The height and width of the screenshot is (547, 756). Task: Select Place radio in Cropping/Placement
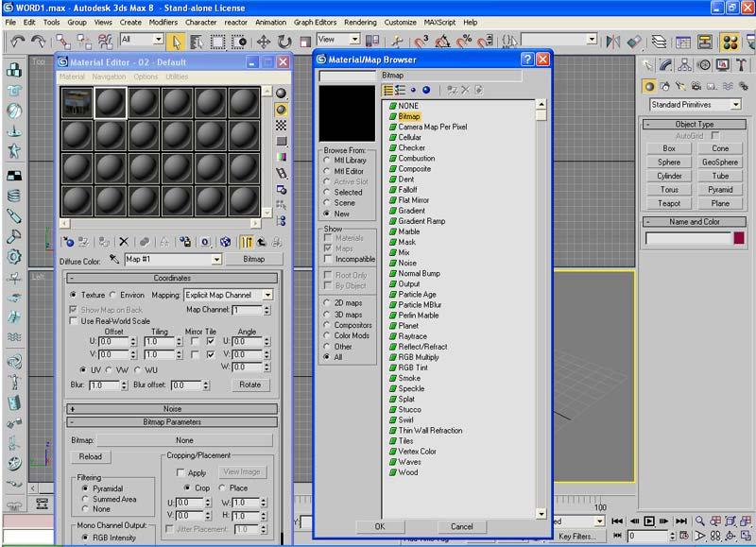[222, 487]
